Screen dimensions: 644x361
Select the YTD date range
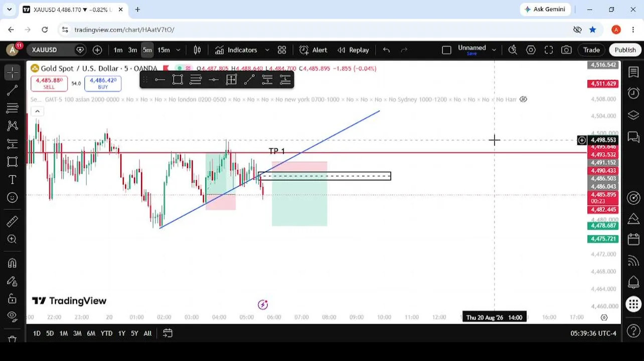(x=106, y=333)
